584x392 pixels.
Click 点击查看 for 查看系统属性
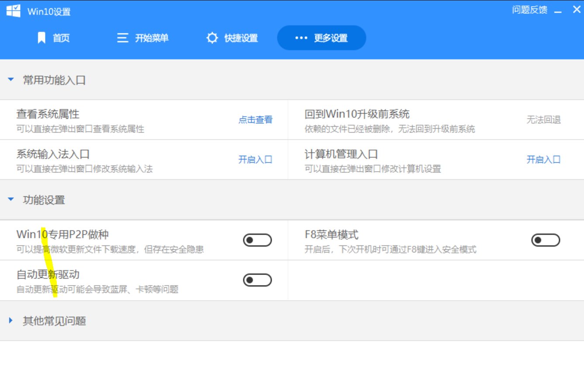coord(256,120)
